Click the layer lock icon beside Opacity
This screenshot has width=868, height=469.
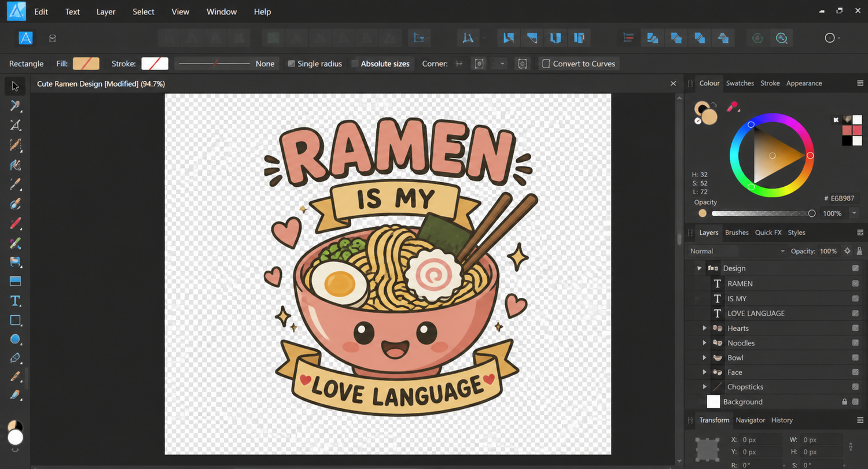click(859, 251)
